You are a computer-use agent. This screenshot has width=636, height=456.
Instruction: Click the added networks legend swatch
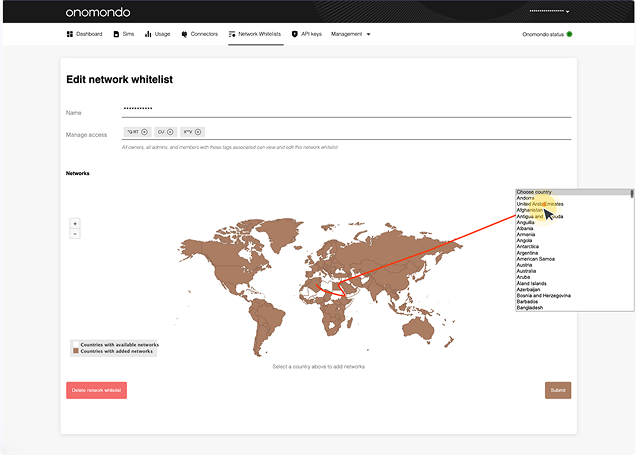click(x=75, y=351)
